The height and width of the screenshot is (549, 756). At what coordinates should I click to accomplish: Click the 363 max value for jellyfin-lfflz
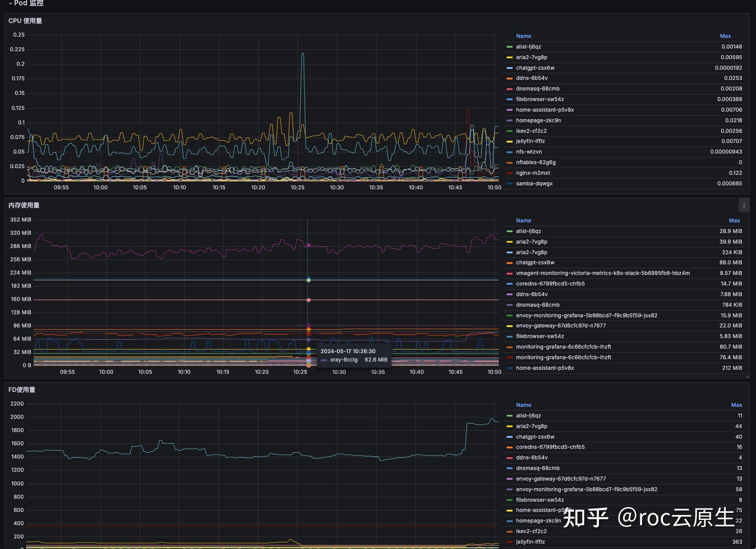point(737,542)
